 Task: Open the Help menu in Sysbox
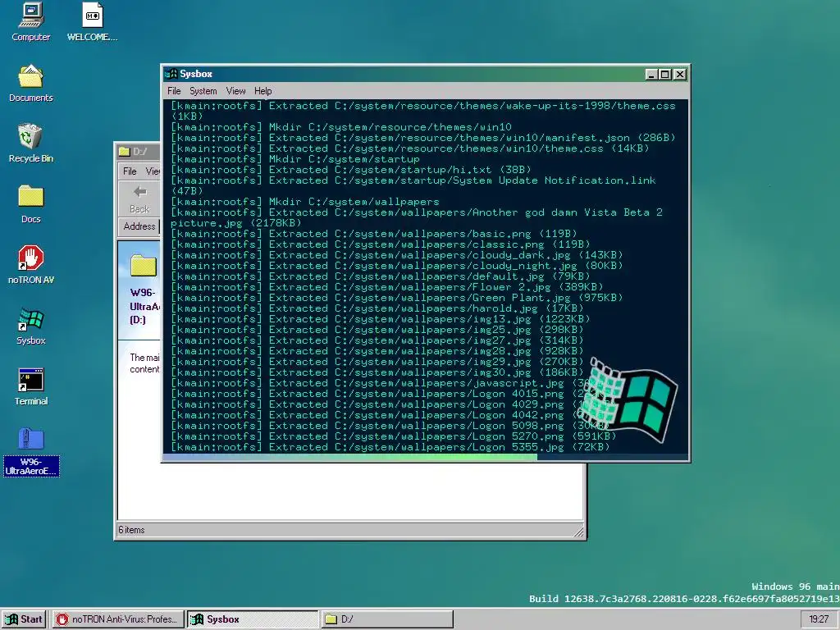click(x=262, y=91)
